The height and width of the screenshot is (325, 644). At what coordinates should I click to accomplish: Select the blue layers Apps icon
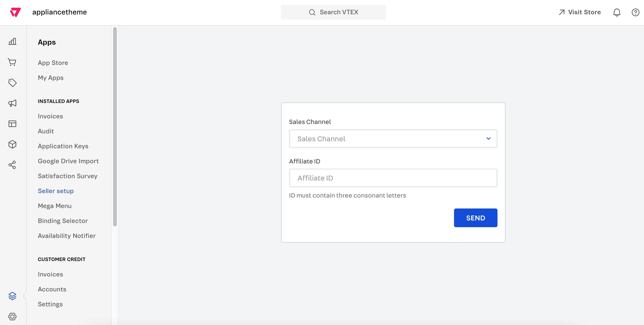(x=12, y=296)
